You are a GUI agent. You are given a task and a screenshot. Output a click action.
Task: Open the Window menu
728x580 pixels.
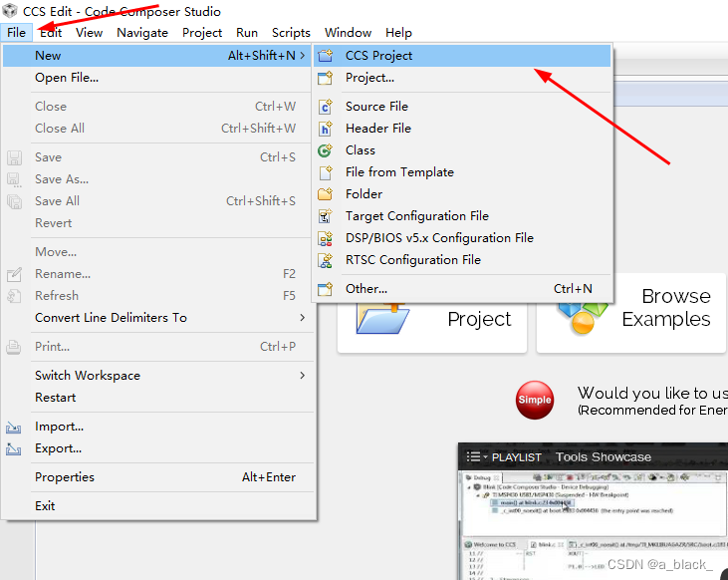(348, 33)
